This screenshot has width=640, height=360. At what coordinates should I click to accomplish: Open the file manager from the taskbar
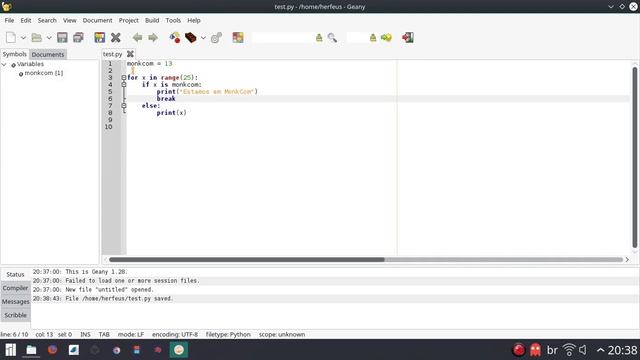pyautogui.click(x=31, y=350)
